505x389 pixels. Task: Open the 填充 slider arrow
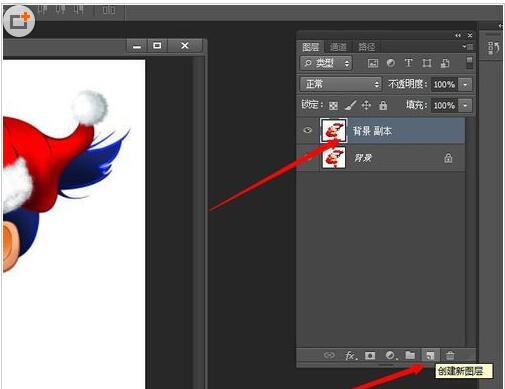point(465,106)
